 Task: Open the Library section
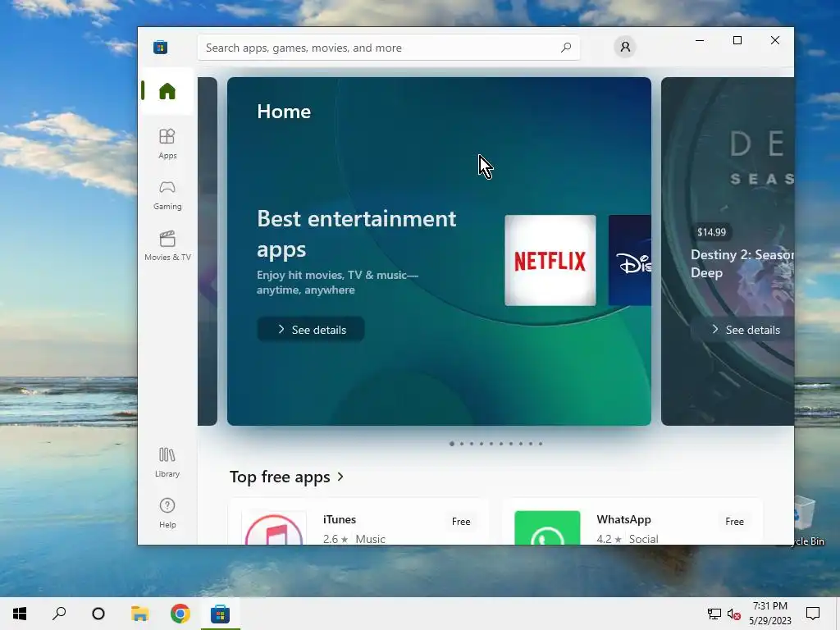tap(167, 463)
